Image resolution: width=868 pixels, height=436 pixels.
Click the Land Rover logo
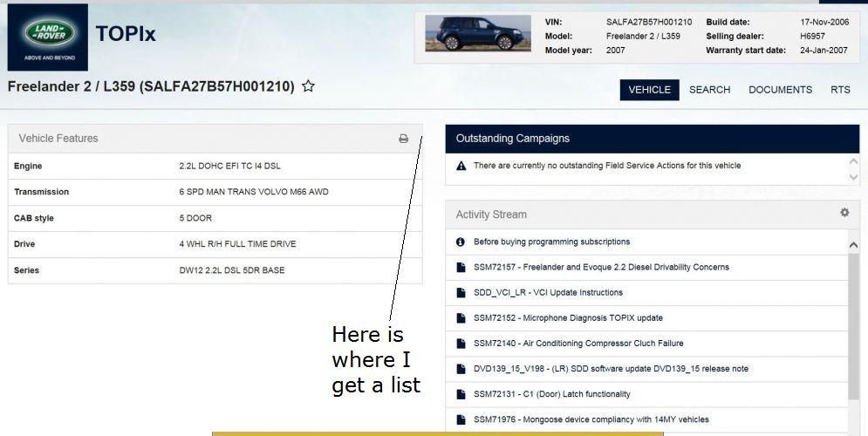tap(48, 37)
